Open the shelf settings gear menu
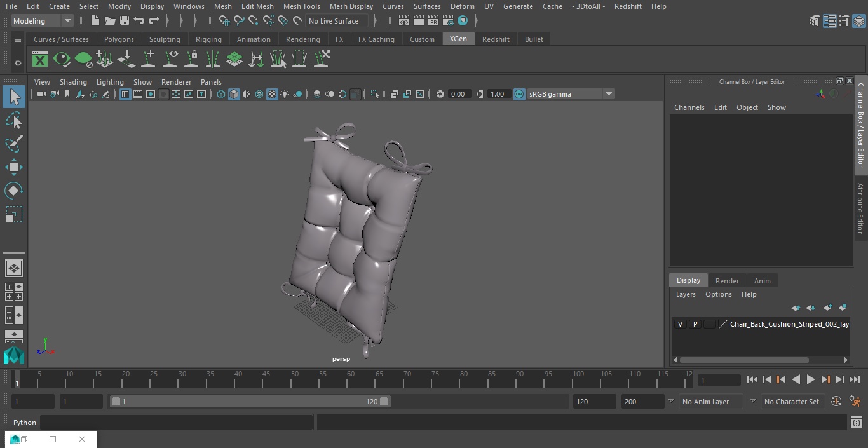The image size is (868, 448). (x=18, y=63)
